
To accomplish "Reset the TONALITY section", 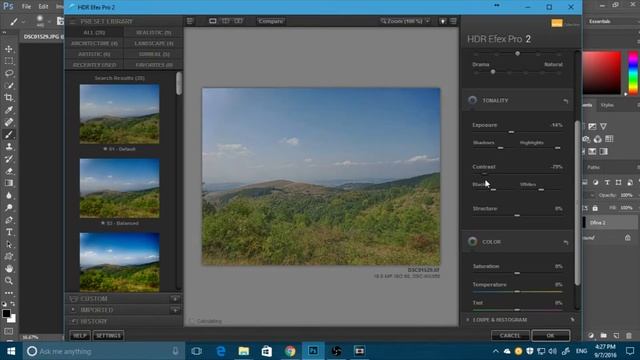I will click(x=565, y=101).
